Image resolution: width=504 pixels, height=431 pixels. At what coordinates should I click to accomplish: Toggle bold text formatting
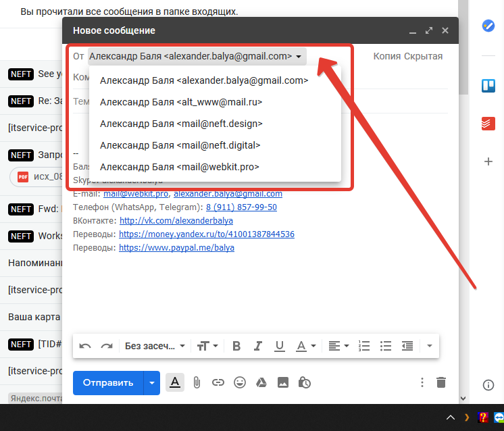[236, 346]
